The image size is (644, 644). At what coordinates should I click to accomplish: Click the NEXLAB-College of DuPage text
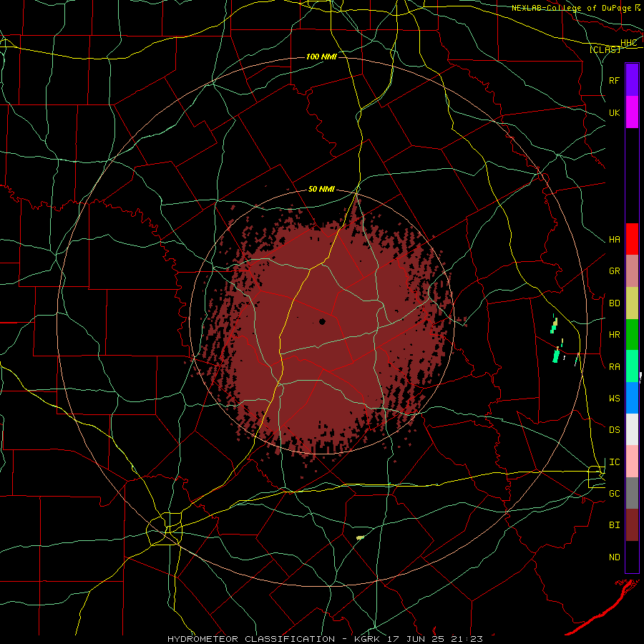(571, 8)
